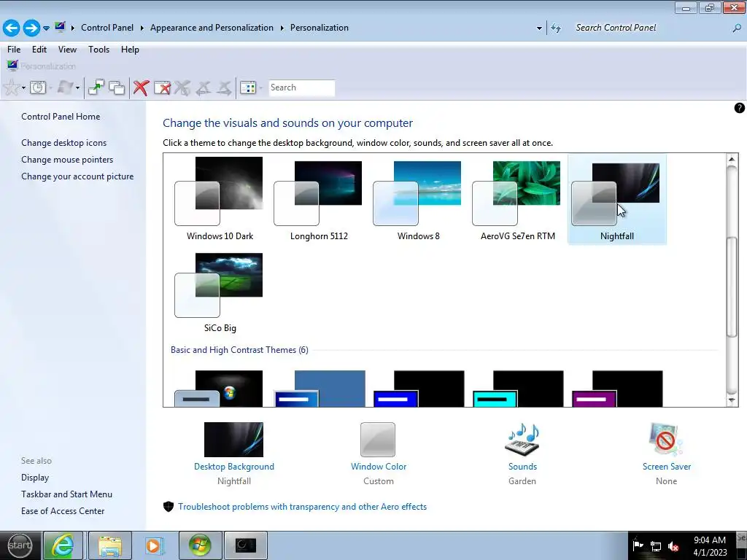Click the close-window red X toolbar icon

click(163, 87)
